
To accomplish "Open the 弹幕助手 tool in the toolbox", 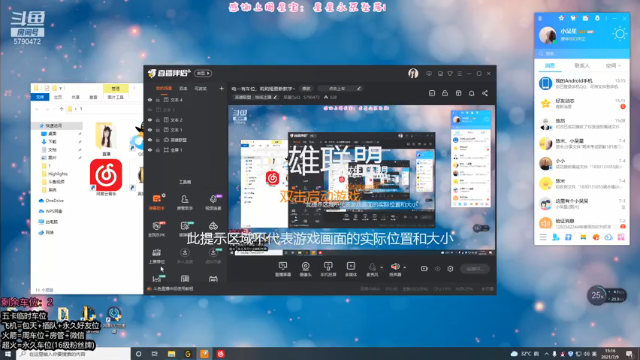I will pos(157,202).
